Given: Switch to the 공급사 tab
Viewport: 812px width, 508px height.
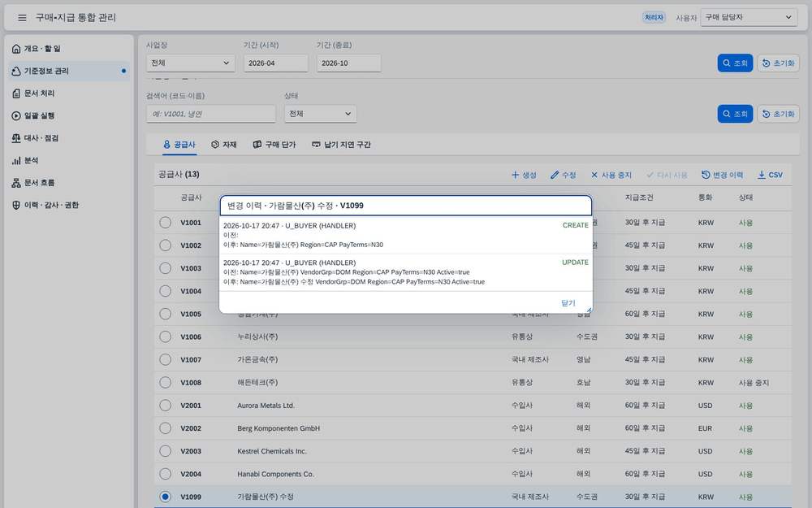Looking at the screenshot, I should click(179, 145).
